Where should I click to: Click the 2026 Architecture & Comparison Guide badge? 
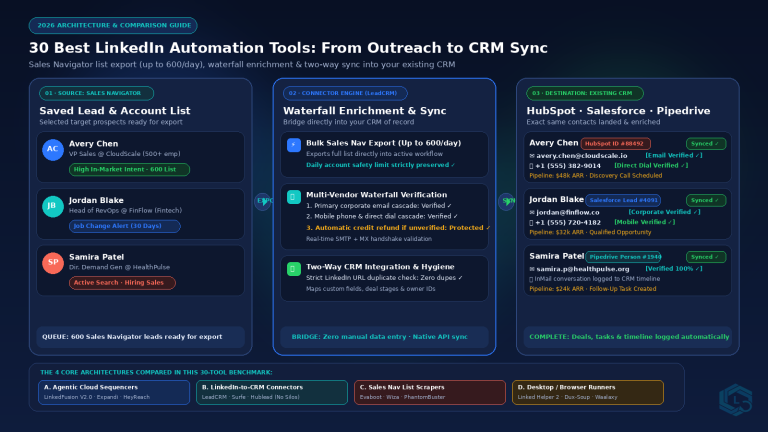(x=113, y=25)
